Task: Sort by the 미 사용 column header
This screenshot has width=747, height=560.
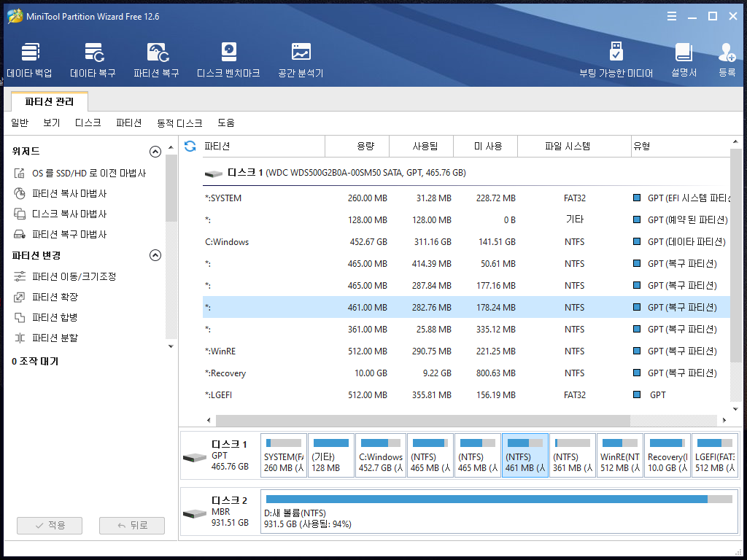Action: point(485,146)
